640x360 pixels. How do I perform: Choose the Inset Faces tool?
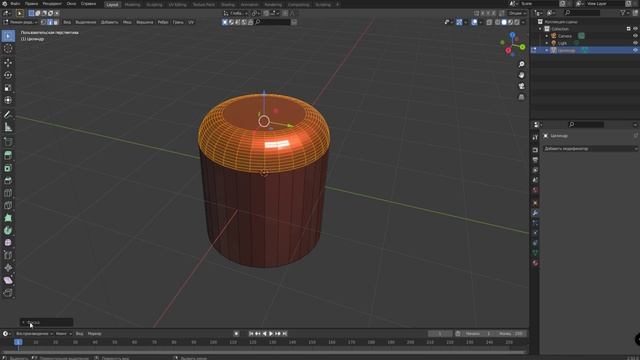click(8, 168)
